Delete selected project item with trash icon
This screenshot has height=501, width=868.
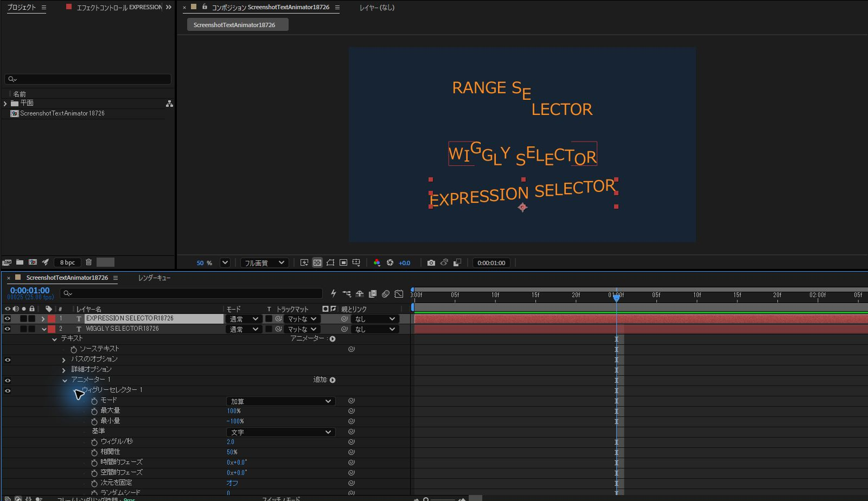[89, 262]
